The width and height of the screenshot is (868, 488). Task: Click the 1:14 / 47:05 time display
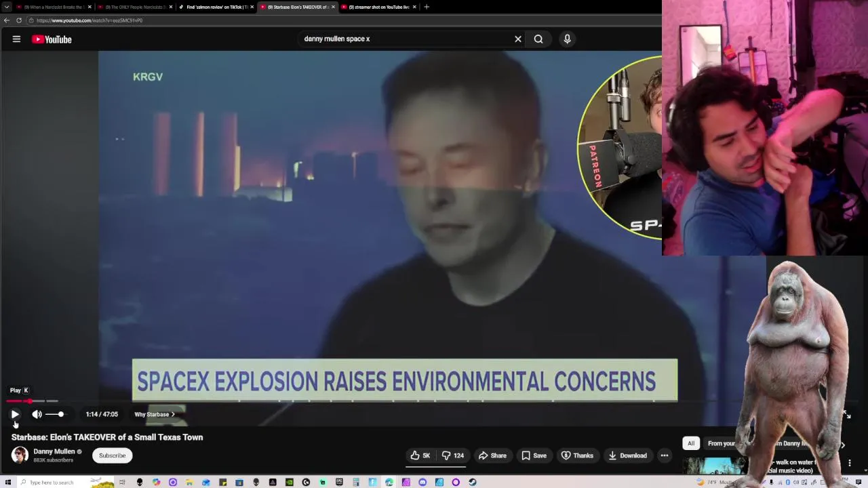click(102, 414)
